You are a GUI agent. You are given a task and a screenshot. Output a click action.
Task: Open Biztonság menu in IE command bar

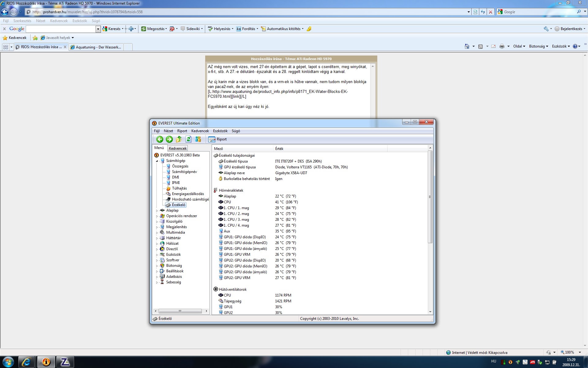click(x=538, y=46)
